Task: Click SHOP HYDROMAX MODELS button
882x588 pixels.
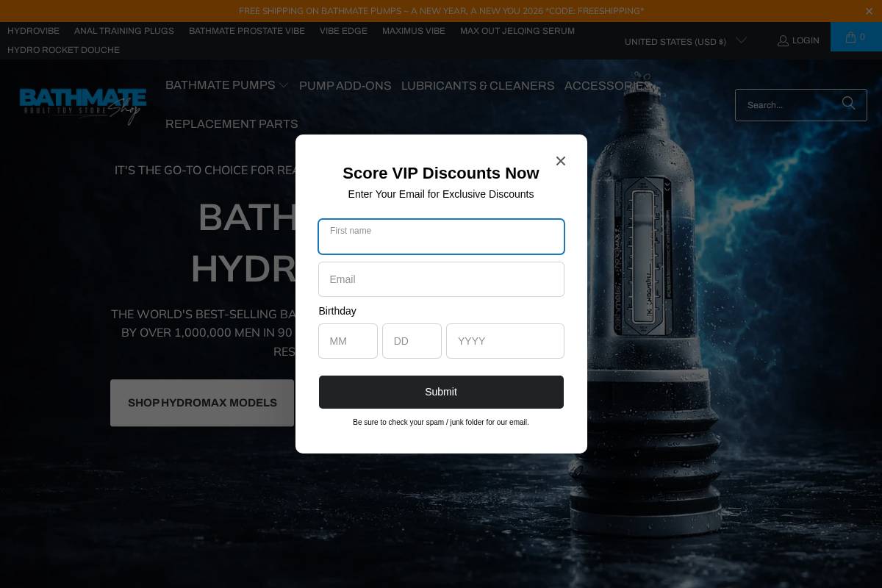Action: (202, 403)
